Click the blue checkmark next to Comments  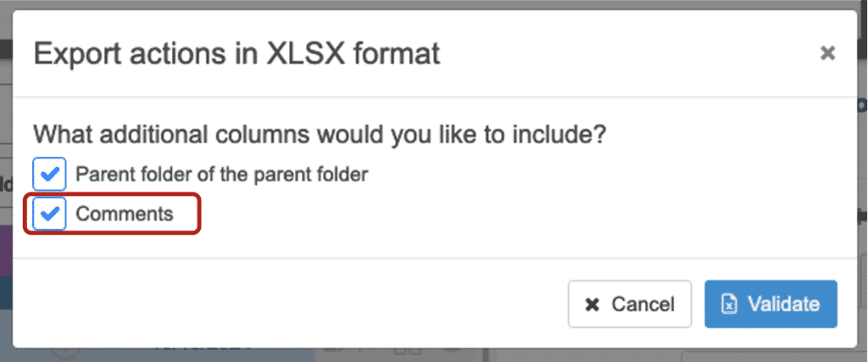50,214
